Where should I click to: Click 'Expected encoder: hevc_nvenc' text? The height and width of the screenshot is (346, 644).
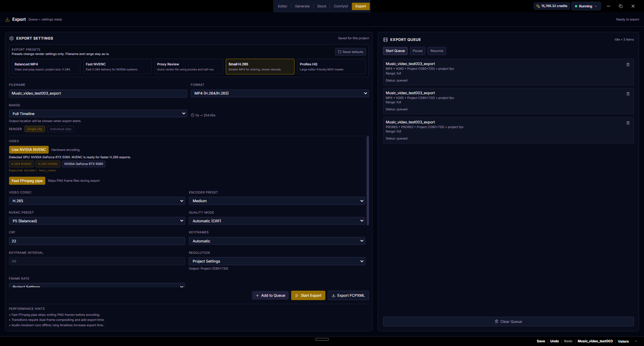(33, 171)
